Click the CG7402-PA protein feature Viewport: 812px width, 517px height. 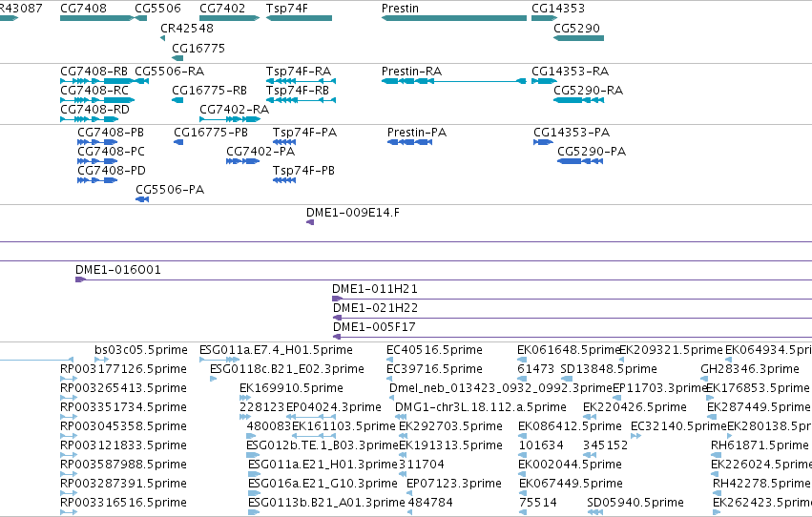[243, 161]
